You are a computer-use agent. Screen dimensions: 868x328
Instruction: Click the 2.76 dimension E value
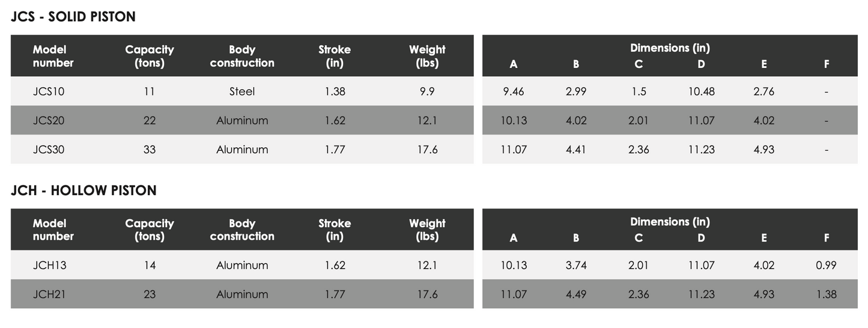coord(763,91)
